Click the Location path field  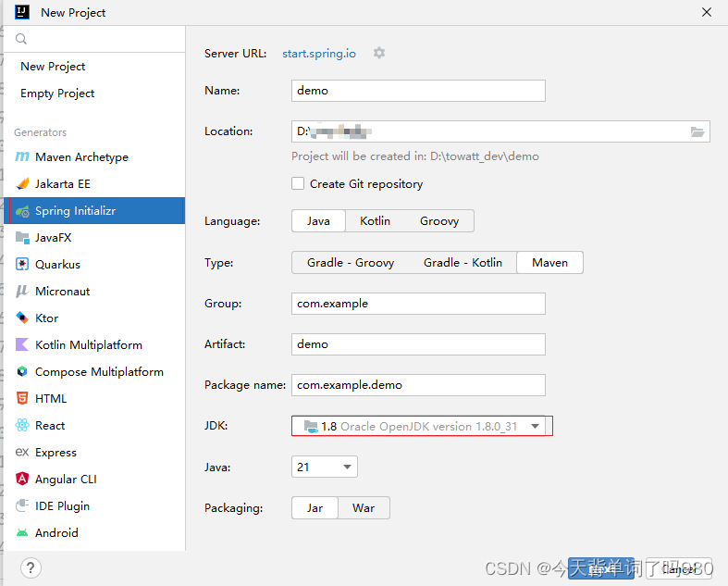[x=500, y=131]
